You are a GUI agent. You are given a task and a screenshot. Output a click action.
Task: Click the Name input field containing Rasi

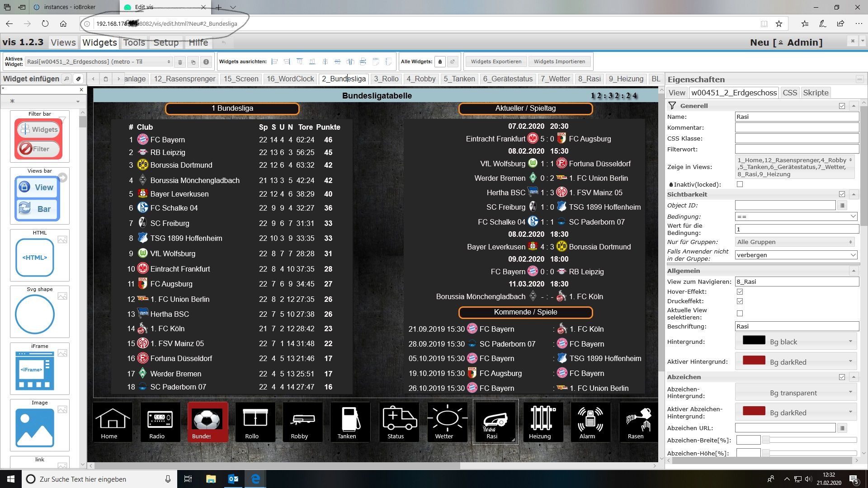pyautogui.click(x=797, y=117)
